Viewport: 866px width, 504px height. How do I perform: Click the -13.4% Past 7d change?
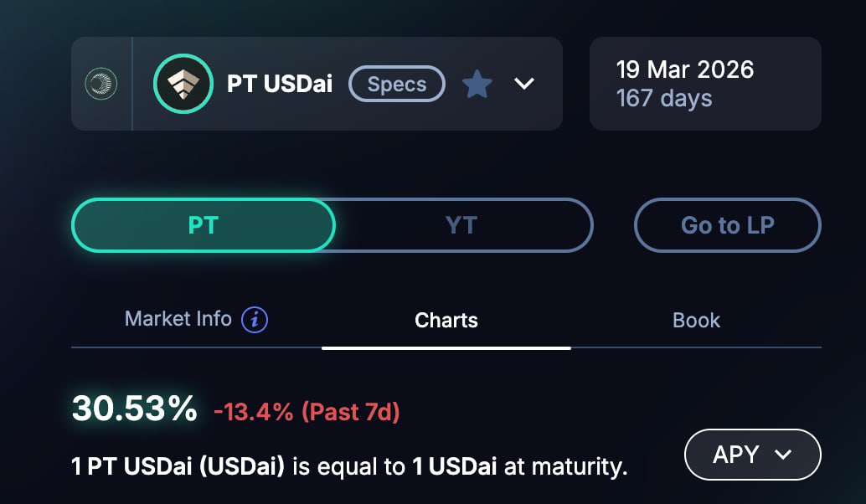pos(307,412)
